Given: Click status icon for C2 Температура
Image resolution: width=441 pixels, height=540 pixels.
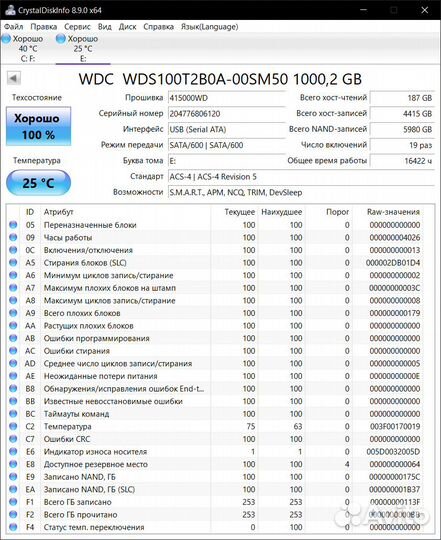Looking at the screenshot, I should (13, 426).
